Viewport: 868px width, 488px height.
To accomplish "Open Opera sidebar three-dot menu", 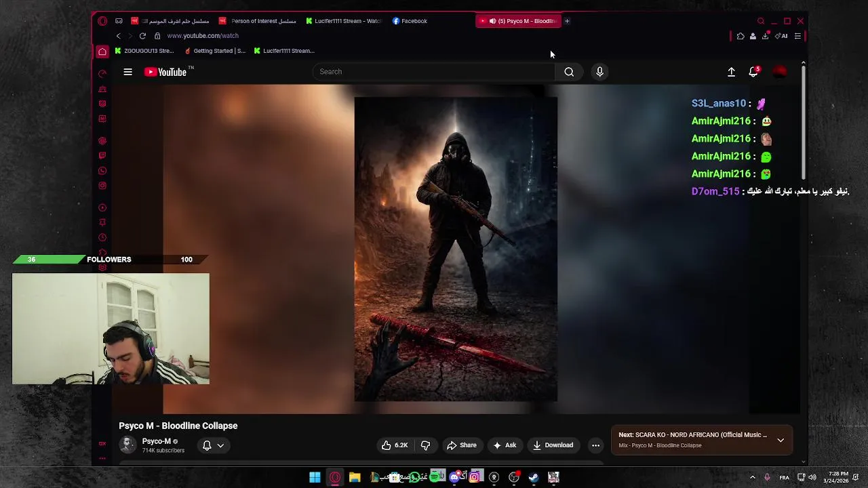I will coord(102,458).
